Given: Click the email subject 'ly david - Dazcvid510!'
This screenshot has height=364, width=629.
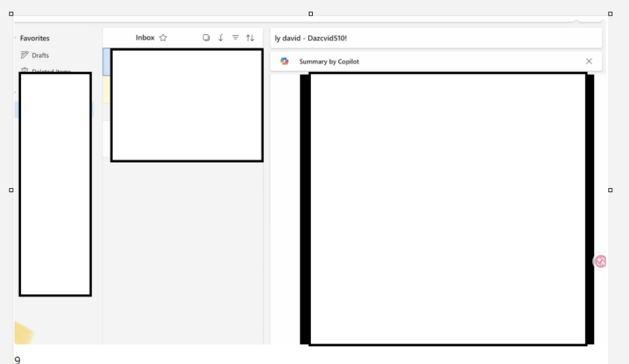Looking at the screenshot, I should coord(311,38).
